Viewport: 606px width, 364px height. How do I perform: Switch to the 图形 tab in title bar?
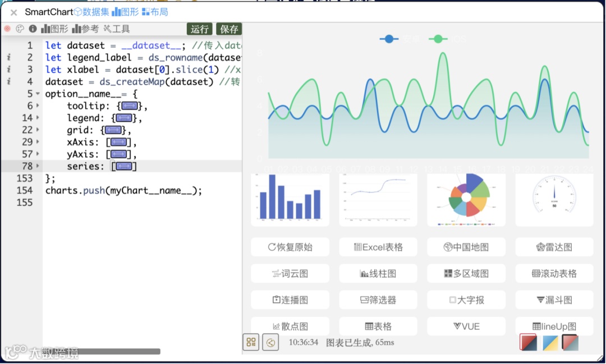(125, 12)
